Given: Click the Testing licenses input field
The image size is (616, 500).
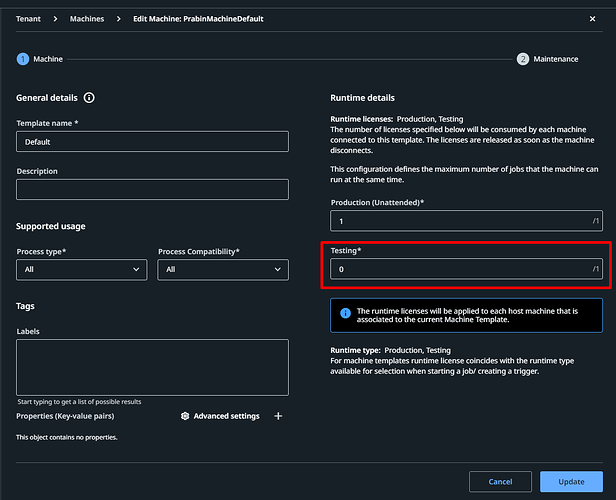Looking at the screenshot, I should pyautogui.click(x=460, y=269).
